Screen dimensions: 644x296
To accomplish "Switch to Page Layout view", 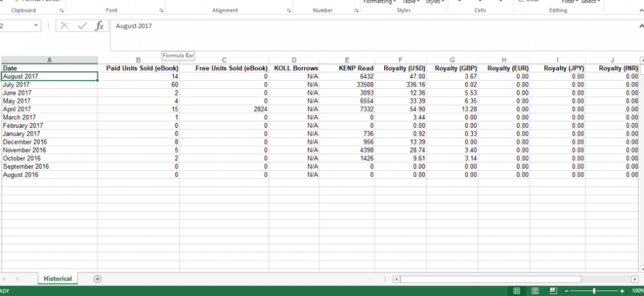I will [535, 291].
